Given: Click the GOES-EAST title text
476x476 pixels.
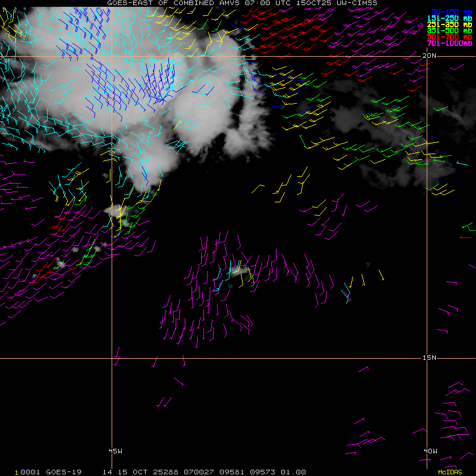Looking at the screenshot, I should click(130, 3).
